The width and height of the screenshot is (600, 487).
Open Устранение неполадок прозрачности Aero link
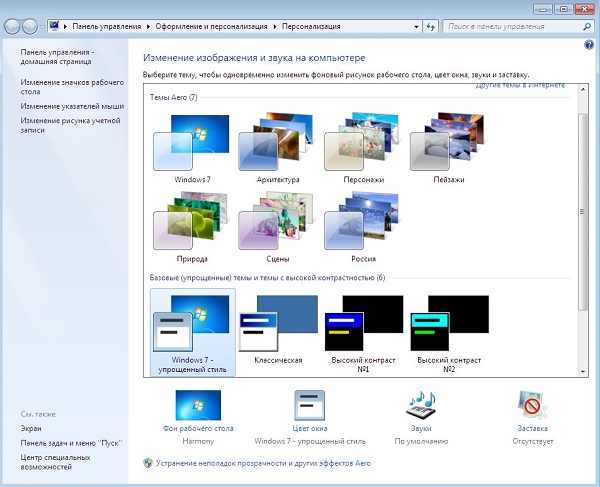click(263, 463)
